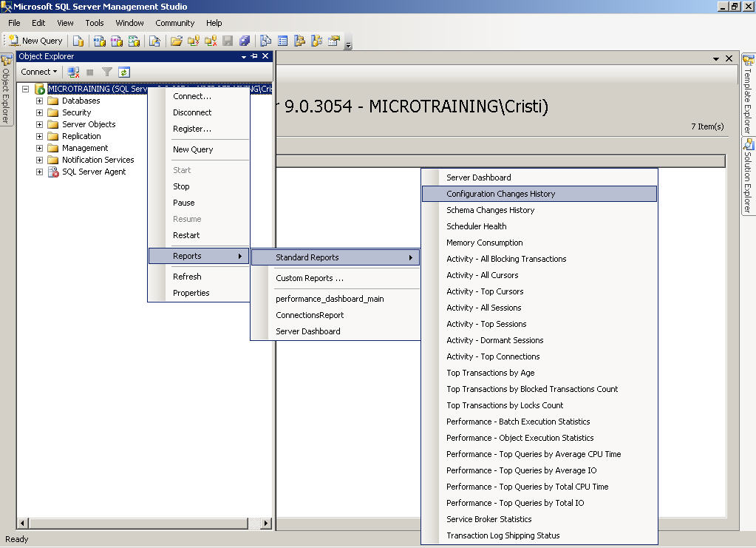Click the Filter icon in Object Explorer

pyautogui.click(x=107, y=72)
